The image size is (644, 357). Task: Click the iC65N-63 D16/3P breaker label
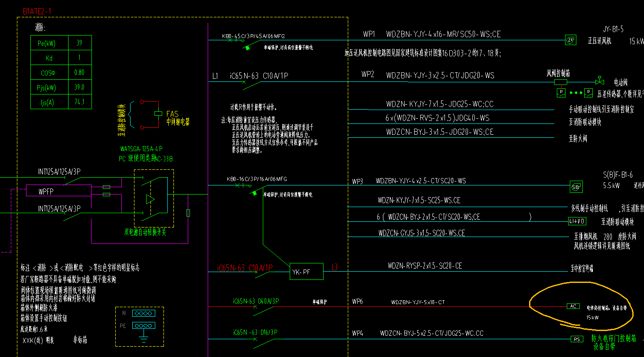255,332
